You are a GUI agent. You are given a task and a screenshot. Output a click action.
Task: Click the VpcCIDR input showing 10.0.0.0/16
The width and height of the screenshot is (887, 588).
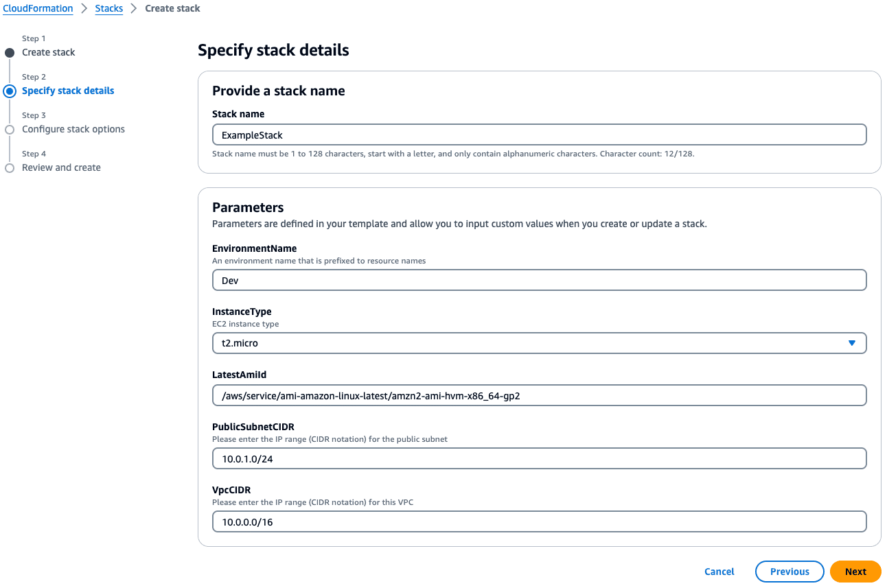pyautogui.click(x=539, y=521)
